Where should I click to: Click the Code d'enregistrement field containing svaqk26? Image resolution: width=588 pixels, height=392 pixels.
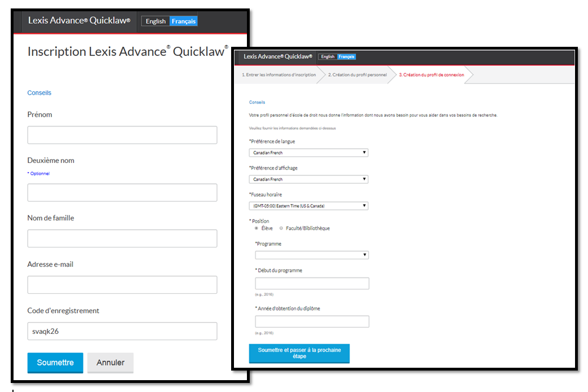point(122,331)
